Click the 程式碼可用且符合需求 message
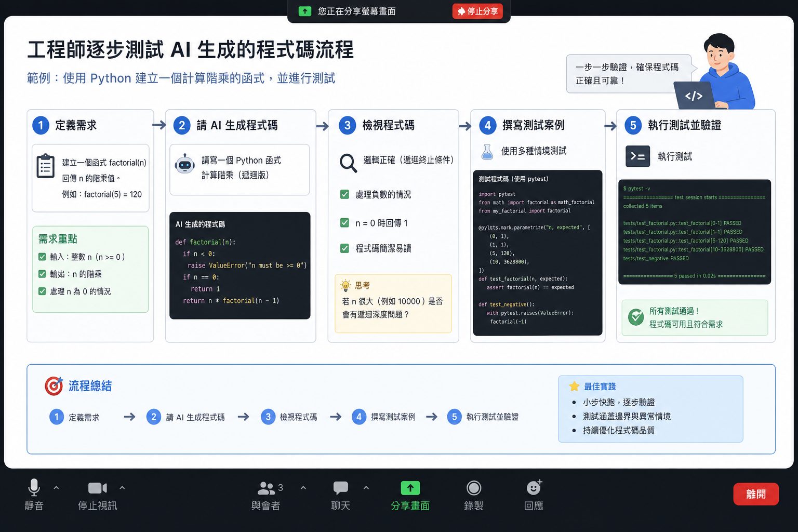 (686, 324)
